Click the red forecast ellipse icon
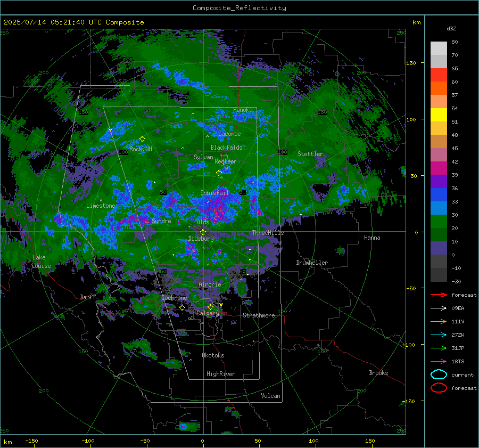The width and height of the screenshot is (479, 448). point(439,388)
